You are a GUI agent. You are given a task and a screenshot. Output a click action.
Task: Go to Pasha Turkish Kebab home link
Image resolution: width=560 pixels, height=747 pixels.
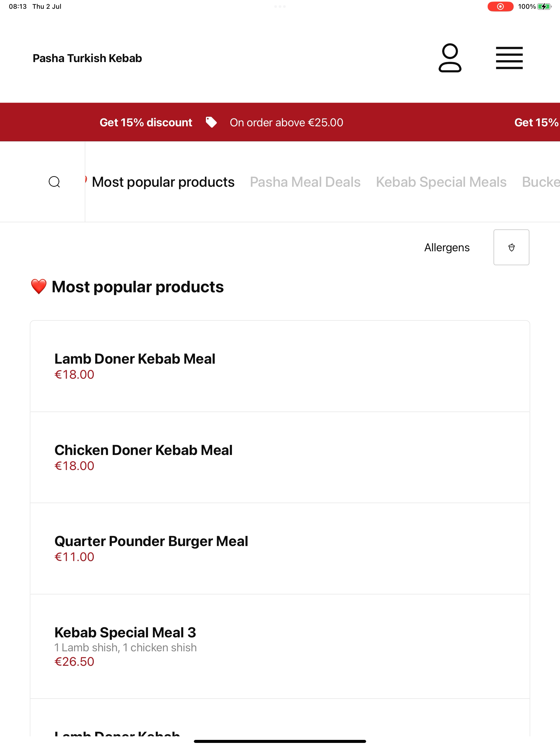87,58
